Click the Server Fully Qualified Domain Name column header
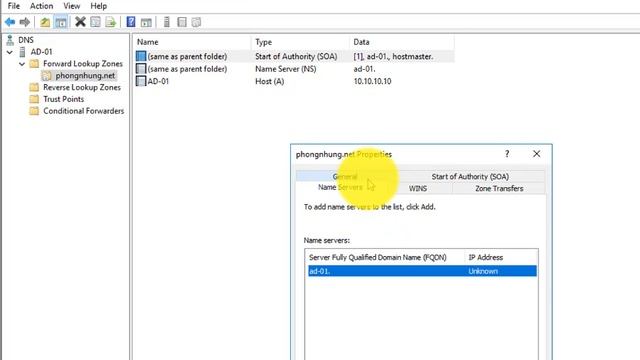Image resolution: width=640 pixels, height=360 pixels. tap(385, 257)
